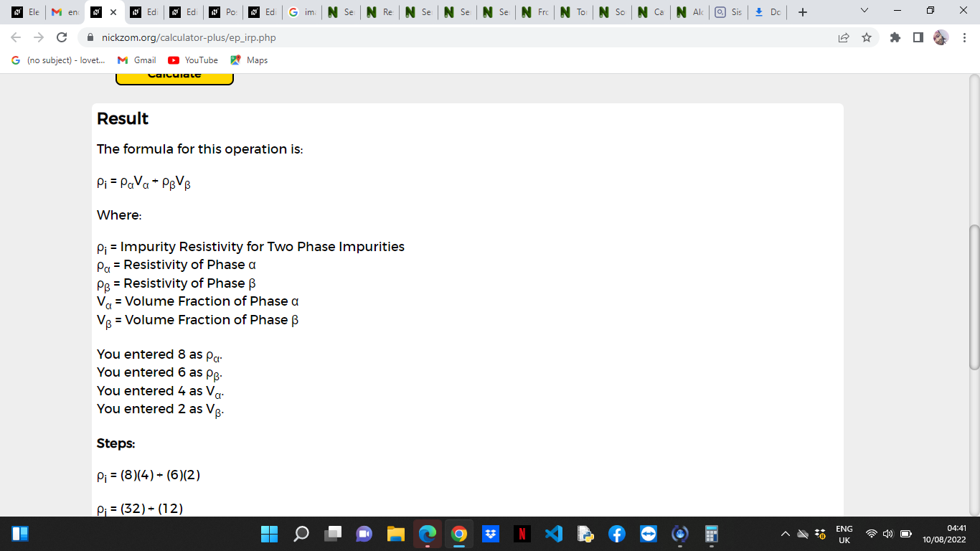This screenshot has height=551, width=980.
Task: Reload the current page
Action: [x=62, y=37]
